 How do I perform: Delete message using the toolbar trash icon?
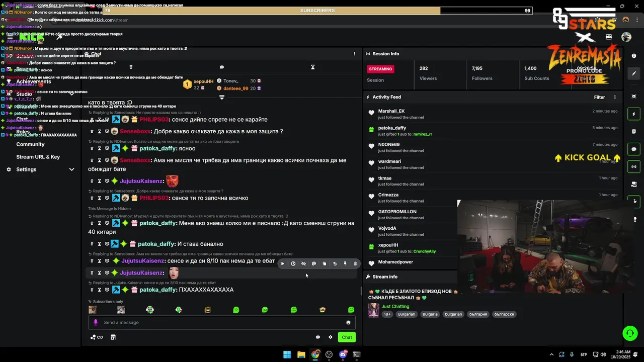pyautogui.click(x=355, y=263)
